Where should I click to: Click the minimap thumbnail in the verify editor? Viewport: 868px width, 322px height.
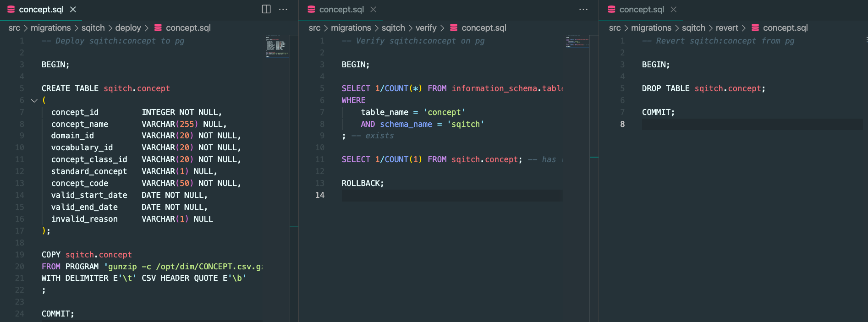[577, 41]
